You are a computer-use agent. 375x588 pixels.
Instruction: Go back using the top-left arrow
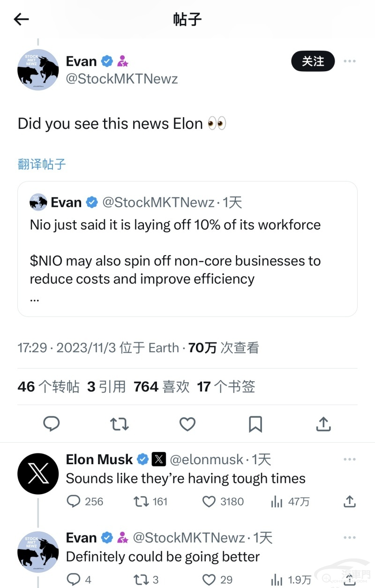[x=22, y=19]
